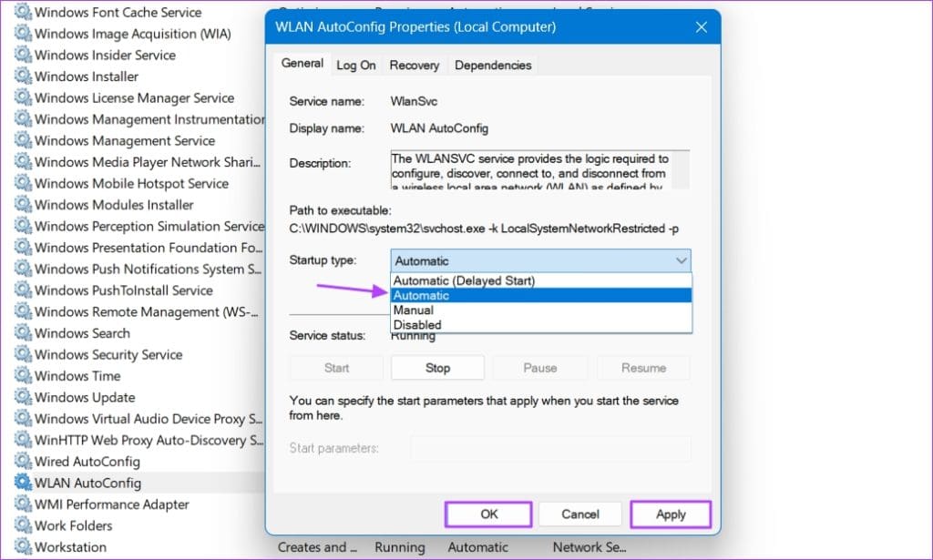Screen dimensions: 933x560
Task: Stop the WLAN AutoConfig service
Action: pyautogui.click(x=437, y=367)
